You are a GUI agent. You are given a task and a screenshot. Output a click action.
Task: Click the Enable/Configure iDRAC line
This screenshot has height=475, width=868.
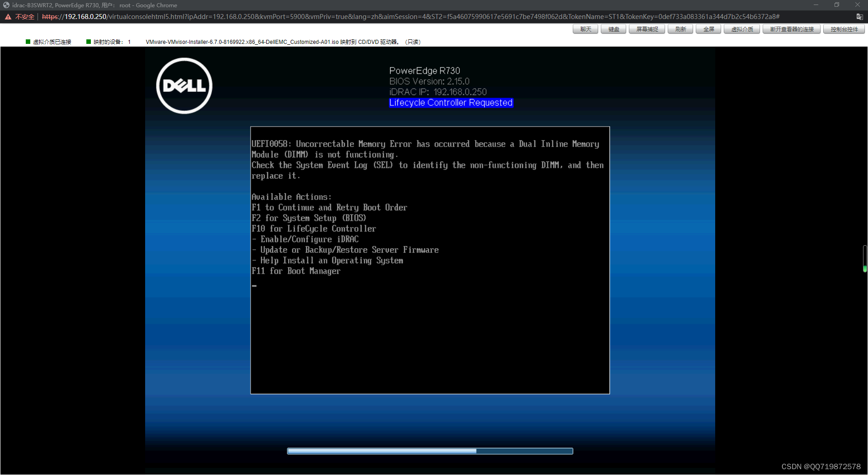pos(305,239)
